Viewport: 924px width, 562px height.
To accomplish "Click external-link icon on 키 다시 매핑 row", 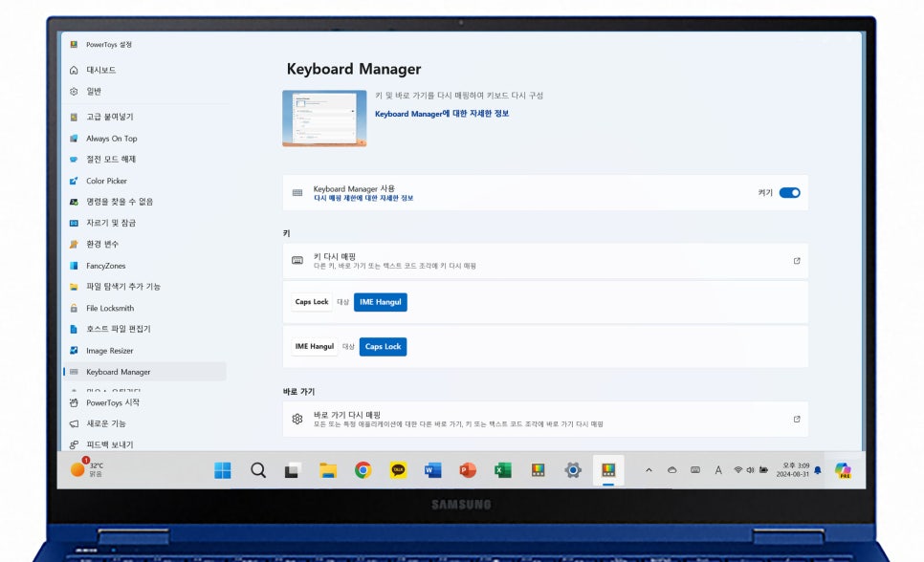I will pyautogui.click(x=797, y=261).
